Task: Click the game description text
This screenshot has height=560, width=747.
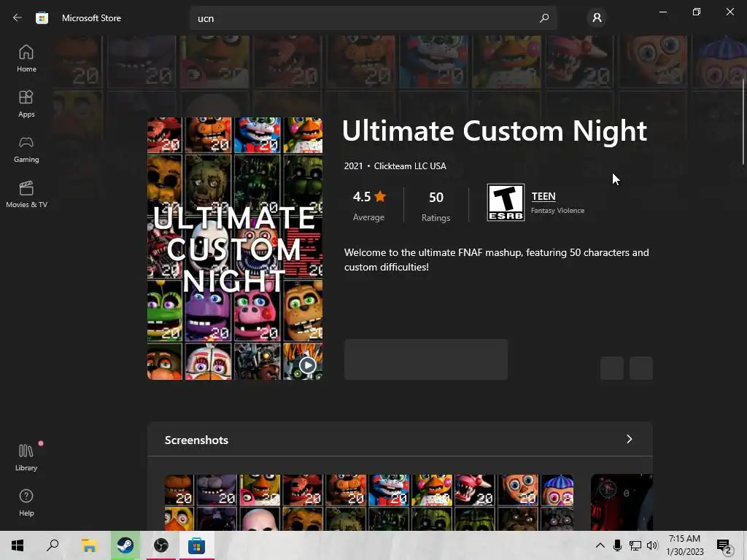Action: click(496, 260)
